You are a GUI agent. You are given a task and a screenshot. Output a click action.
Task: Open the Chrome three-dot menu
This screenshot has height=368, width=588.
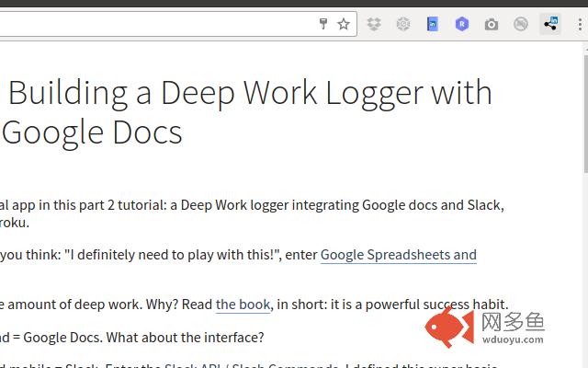coord(579,25)
